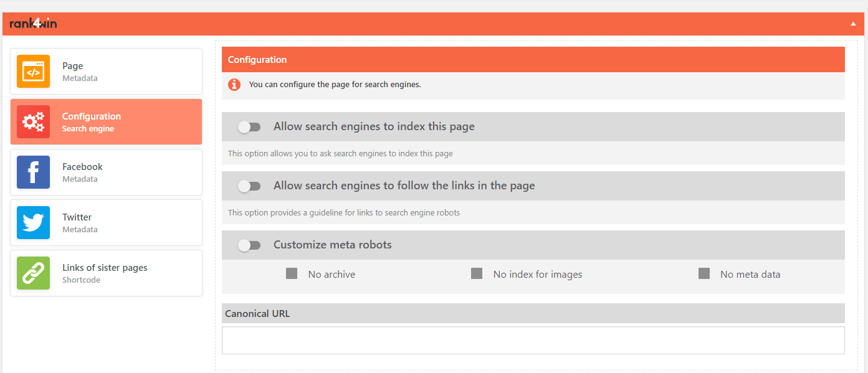Enable following links in the page switch

[x=249, y=186]
